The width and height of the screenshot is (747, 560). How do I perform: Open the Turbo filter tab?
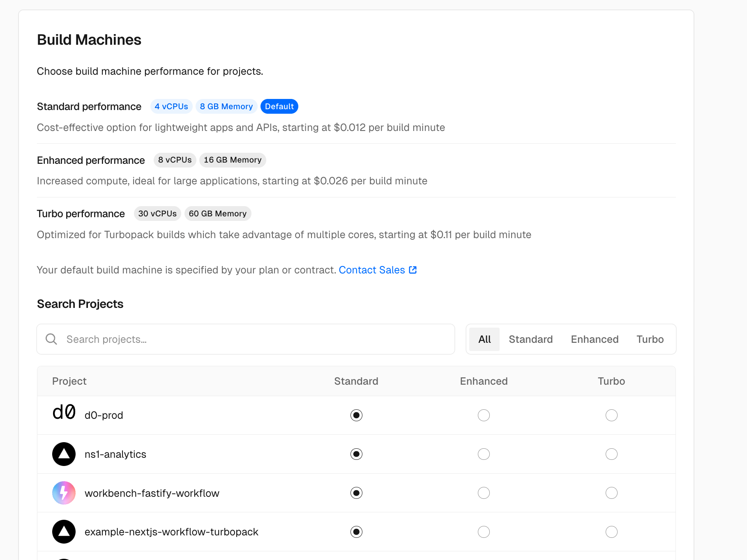point(650,339)
